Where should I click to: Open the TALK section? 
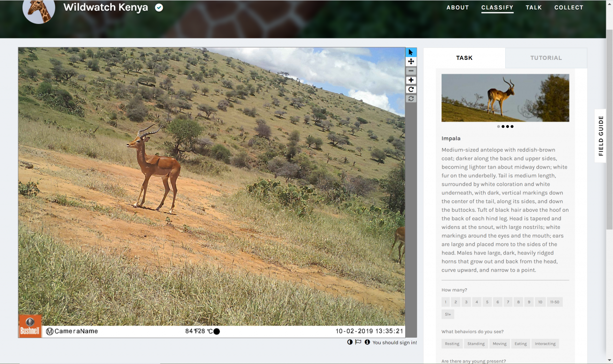click(534, 8)
